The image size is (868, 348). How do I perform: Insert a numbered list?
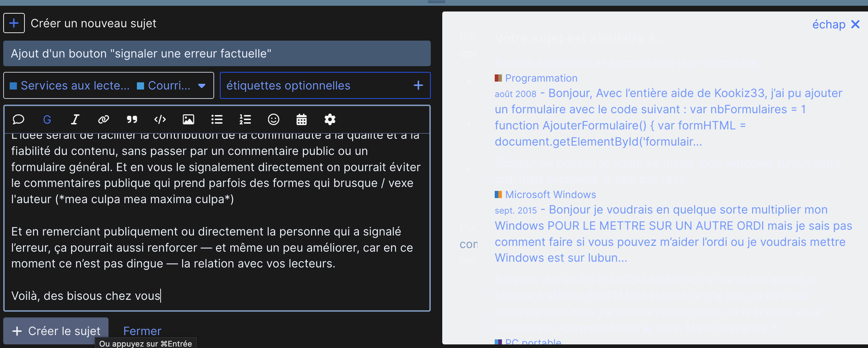click(x=245, y=119)
